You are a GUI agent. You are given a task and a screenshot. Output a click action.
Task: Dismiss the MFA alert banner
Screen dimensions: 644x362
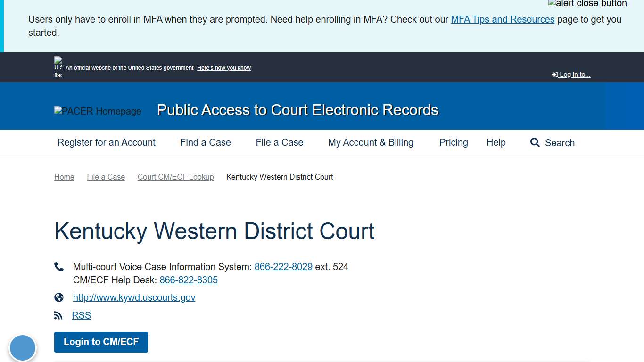pos(587,3)
